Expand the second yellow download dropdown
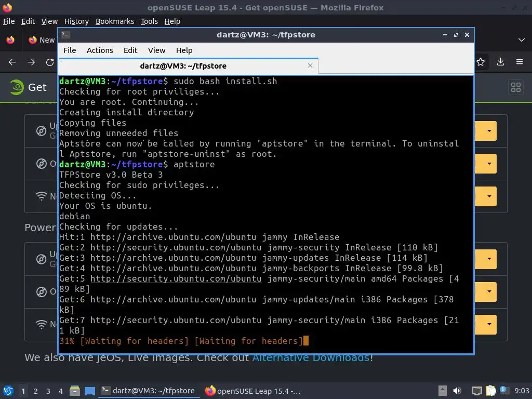The image size is (532, 399). pyautogui.click(x=489, y=164)
